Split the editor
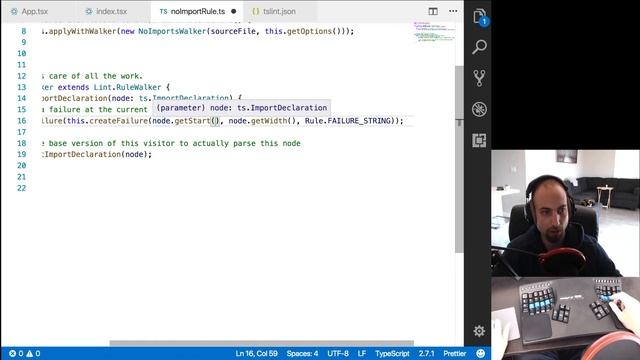640x360 pixels. click(433, 11)
